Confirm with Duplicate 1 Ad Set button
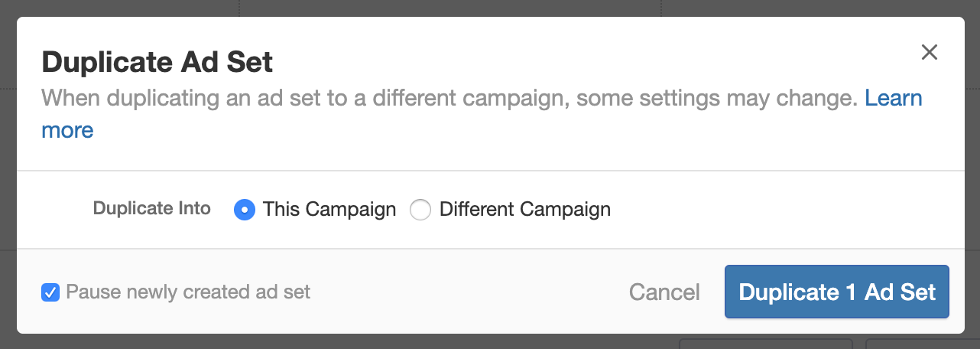 (836, 292)
